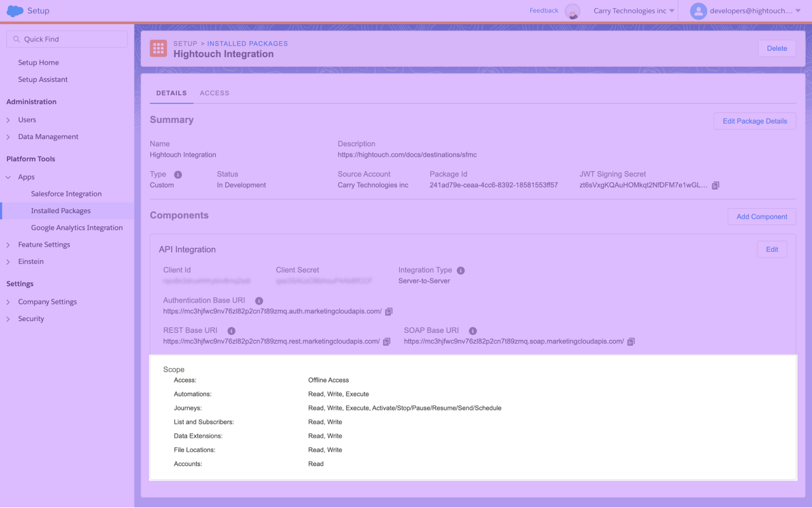
Task: Show info tooltip next to Type
Action: pos(178,174)
